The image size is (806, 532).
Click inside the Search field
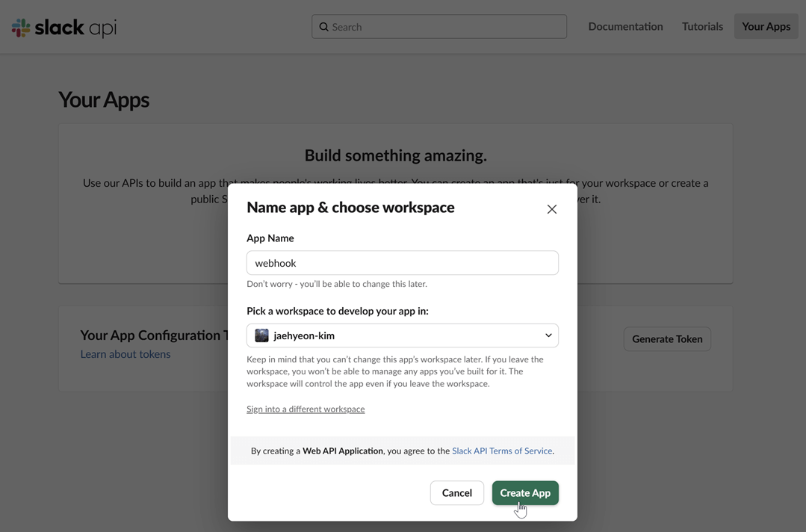tap(438, 26)
